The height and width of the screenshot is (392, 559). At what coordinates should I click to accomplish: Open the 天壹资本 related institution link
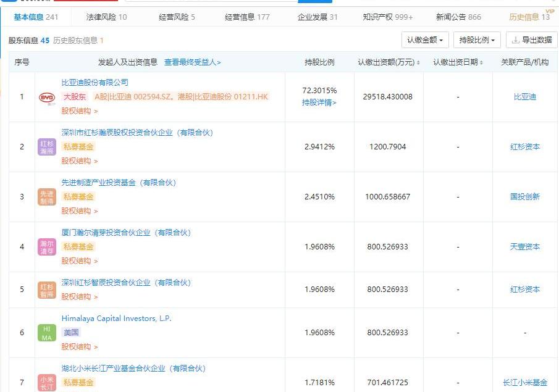coord(525,246)
